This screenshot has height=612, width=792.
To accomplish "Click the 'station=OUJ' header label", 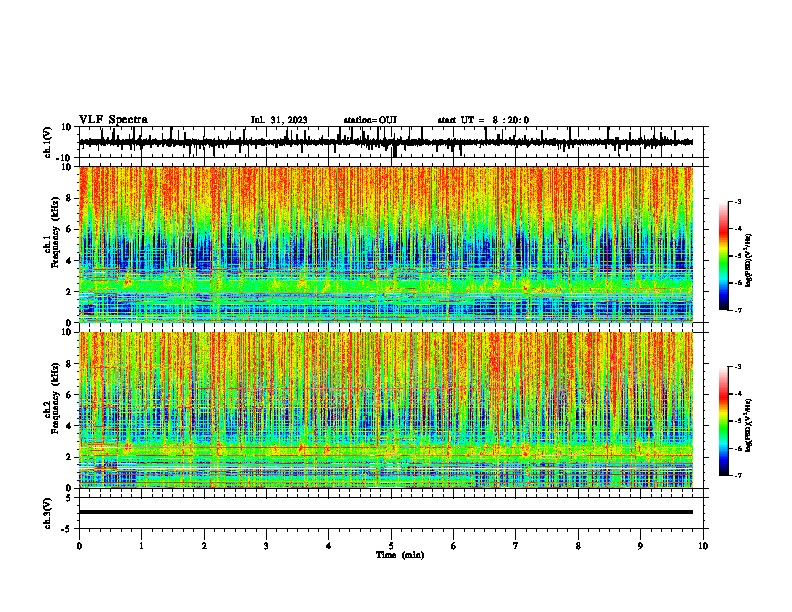I will [x=370, y=120].
